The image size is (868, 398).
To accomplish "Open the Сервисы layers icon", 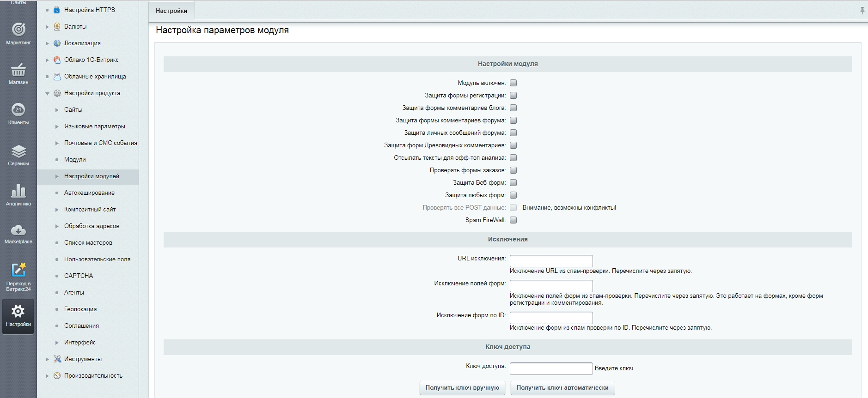I will pos(18,151).
